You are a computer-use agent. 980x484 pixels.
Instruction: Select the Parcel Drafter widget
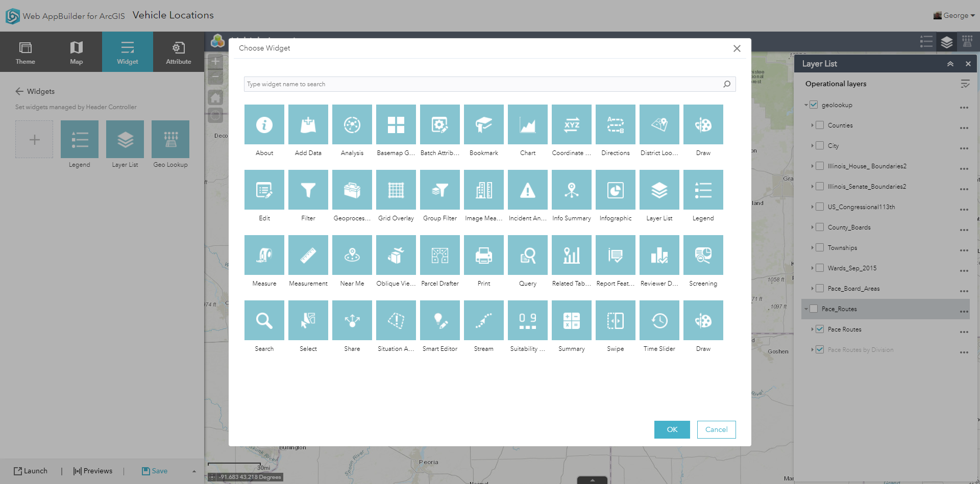[440, 255]
